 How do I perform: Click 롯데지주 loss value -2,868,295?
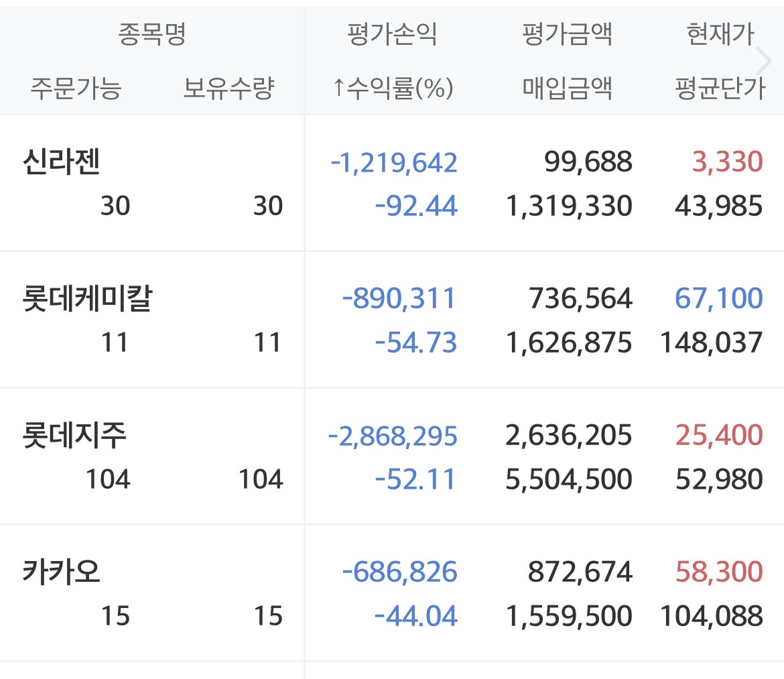tap(393, 436)
